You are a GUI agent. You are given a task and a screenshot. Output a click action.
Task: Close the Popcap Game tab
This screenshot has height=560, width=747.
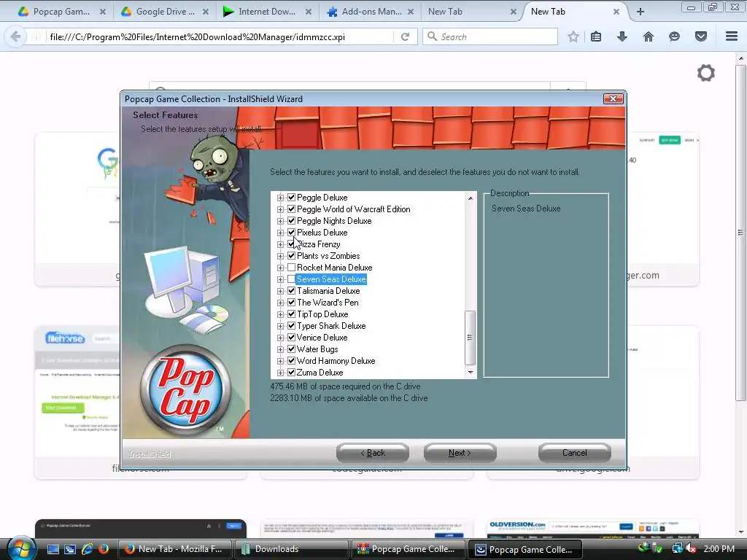[102, 12]
